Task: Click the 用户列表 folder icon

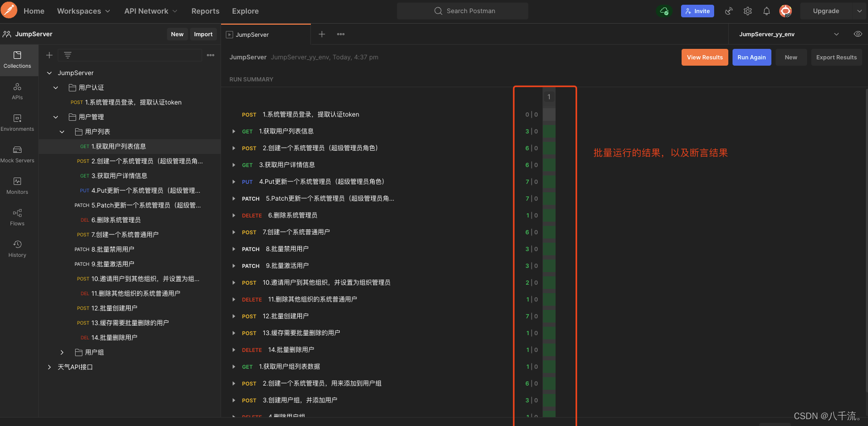Action: tap(79, 132)
